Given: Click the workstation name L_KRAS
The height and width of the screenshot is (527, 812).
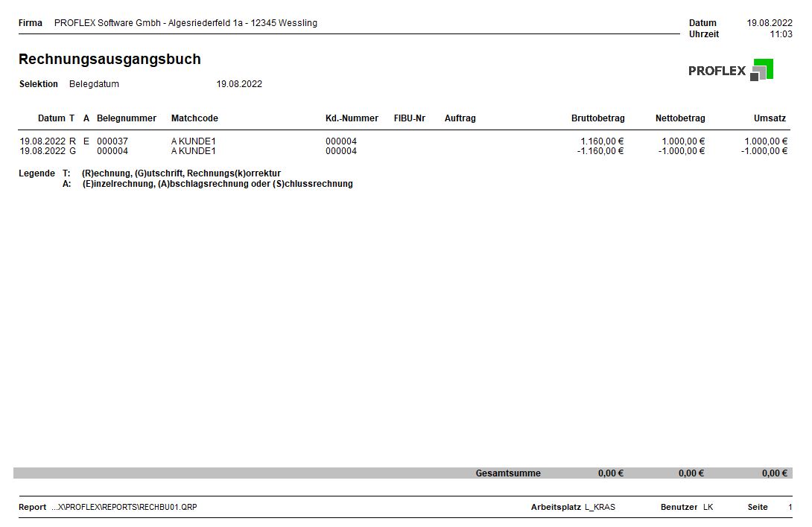Looking at the screenshot, I should 600,508.
